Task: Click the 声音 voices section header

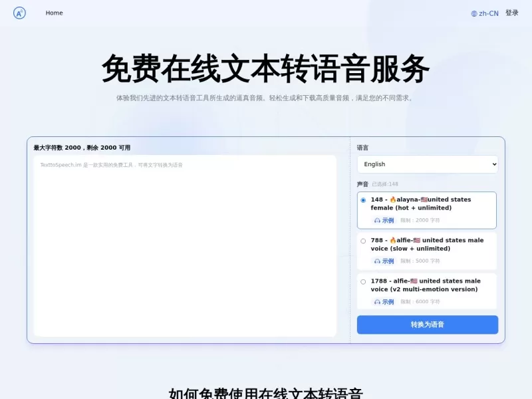Action: tap(362, 184)
